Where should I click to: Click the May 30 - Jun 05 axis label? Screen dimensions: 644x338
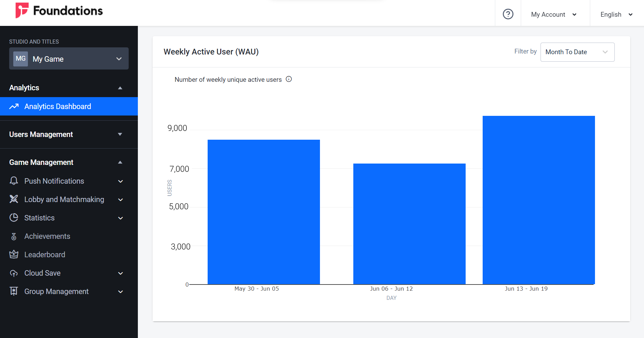(257, 289)
